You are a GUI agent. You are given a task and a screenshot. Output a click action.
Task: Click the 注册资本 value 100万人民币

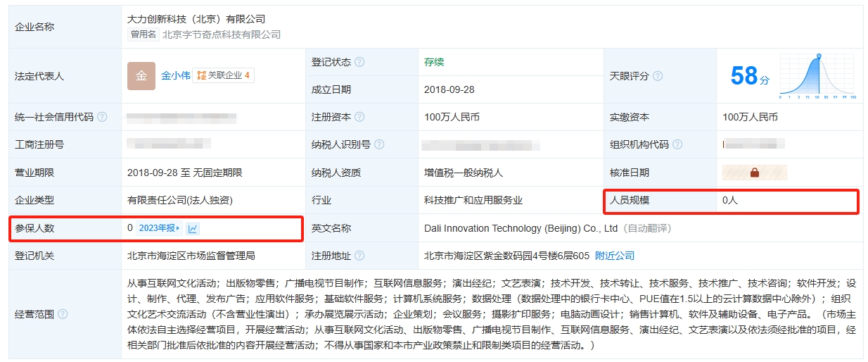pyautogui.click(x=452, y=117)
